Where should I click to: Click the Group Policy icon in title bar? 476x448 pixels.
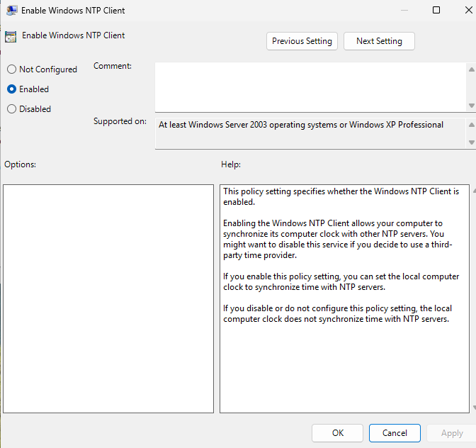point(11,11)
